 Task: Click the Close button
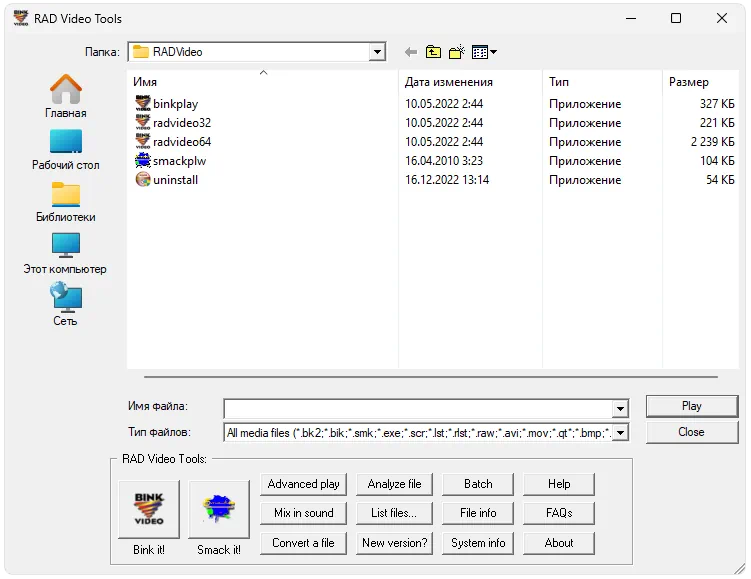pos(692,432)
